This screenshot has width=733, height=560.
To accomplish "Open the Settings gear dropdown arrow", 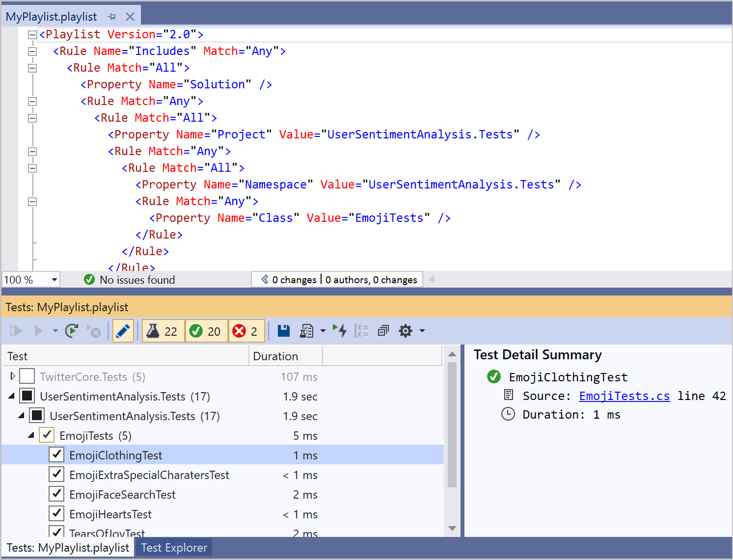I will coord(422,331).
